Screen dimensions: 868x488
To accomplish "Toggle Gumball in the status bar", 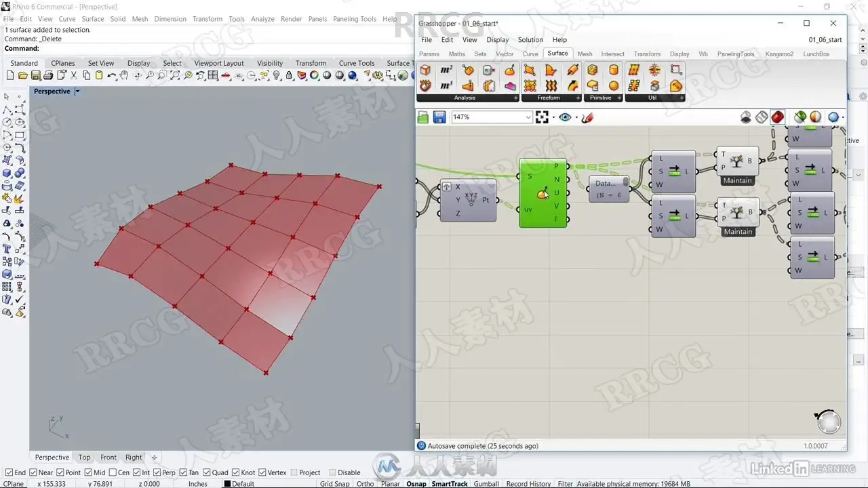I will pos(486,484).
